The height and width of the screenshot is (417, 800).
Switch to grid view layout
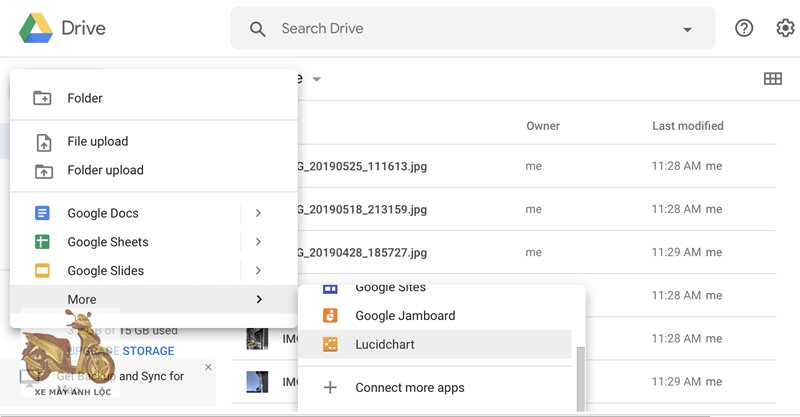772,79
